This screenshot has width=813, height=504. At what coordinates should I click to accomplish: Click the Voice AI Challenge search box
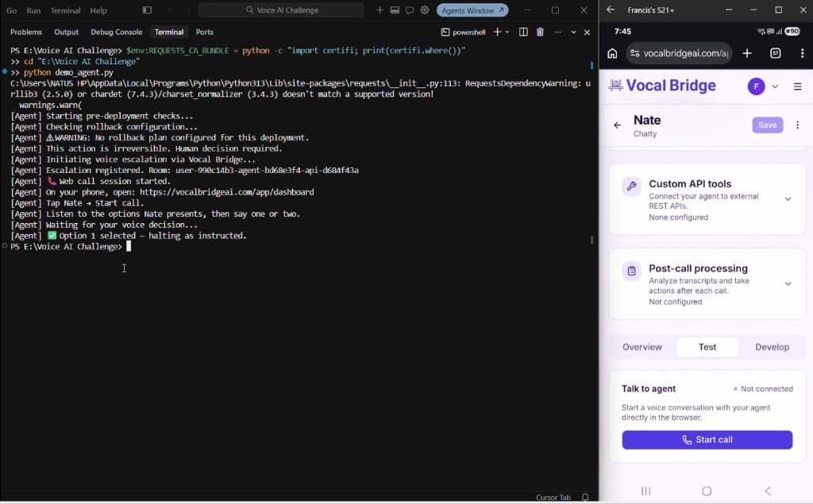[x=281, y=10]
